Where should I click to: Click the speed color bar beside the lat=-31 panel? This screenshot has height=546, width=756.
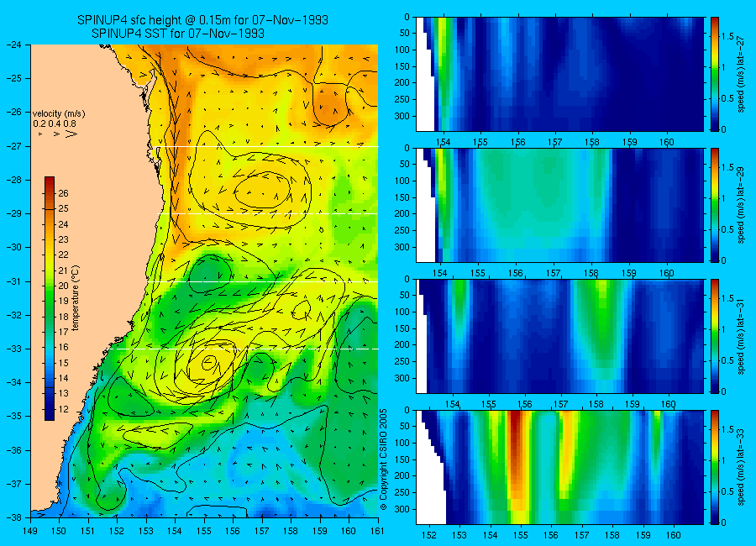(x=715, y=336)
